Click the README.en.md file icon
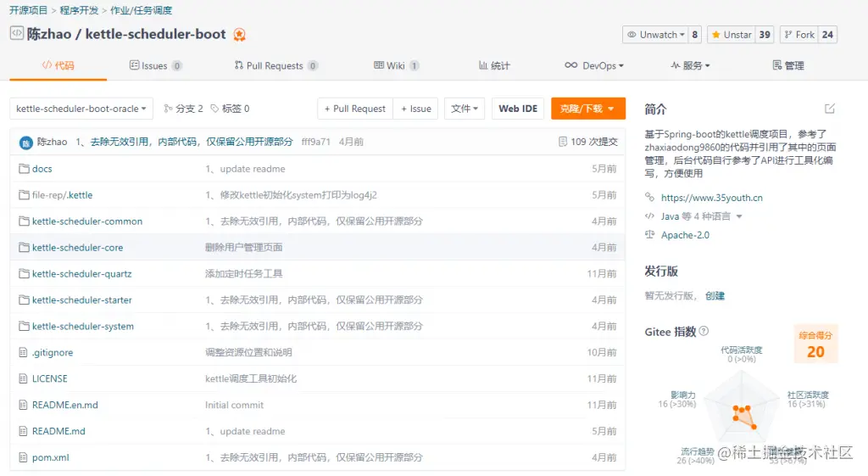 (x=23, y=405)
